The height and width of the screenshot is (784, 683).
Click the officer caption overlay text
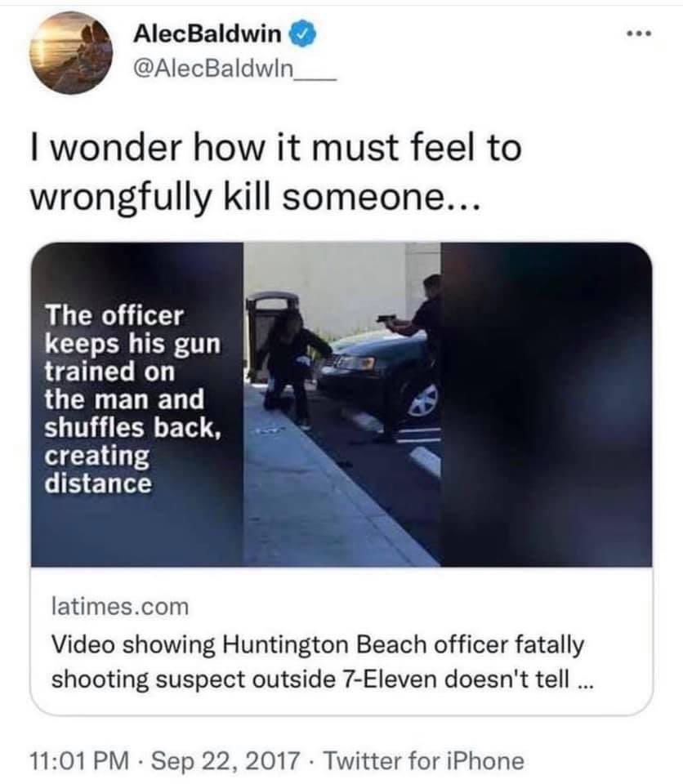coord(132,399)
